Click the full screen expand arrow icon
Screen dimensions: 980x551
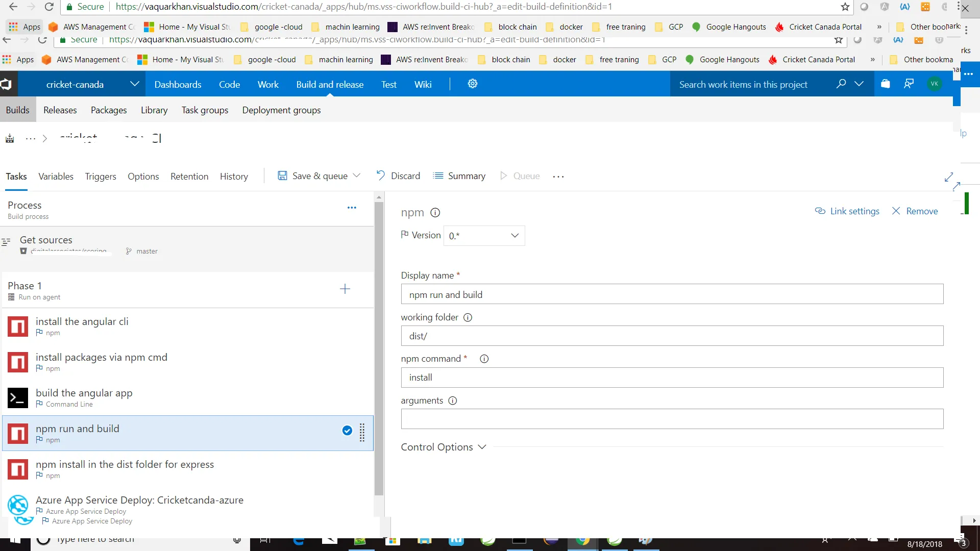click(x=949, y=177)
